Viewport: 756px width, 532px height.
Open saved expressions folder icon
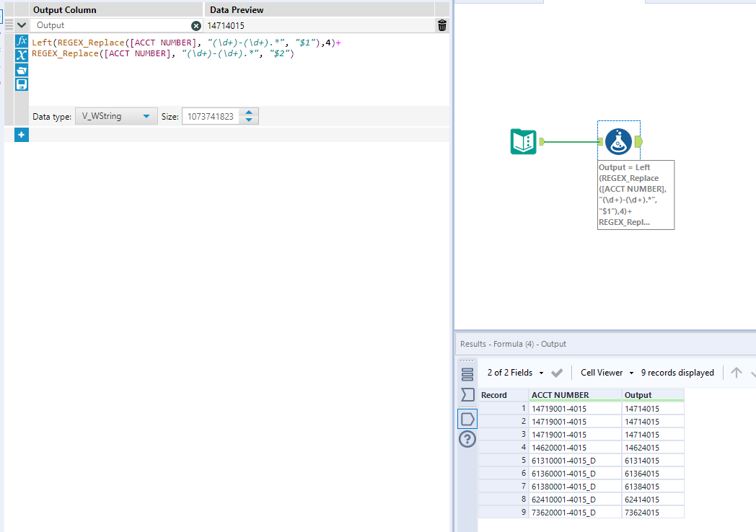(x=22, y=70)
